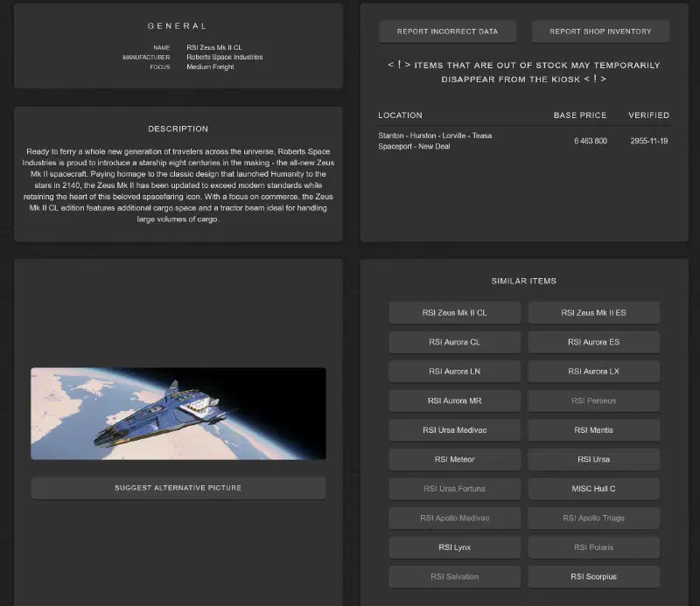View the RSI Aurora MR similar item
The image size is (700, 606).
(x=454, y=401)
